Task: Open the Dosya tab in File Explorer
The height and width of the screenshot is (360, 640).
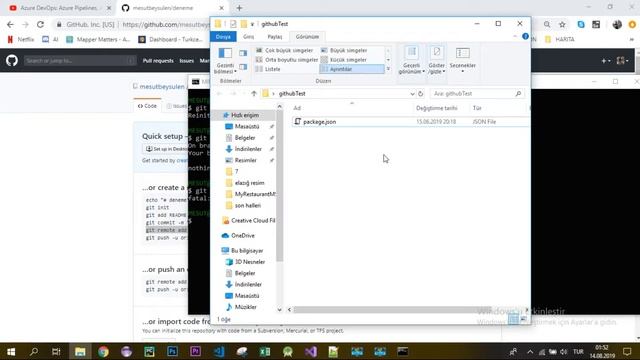Action: (x=223, y=37)
